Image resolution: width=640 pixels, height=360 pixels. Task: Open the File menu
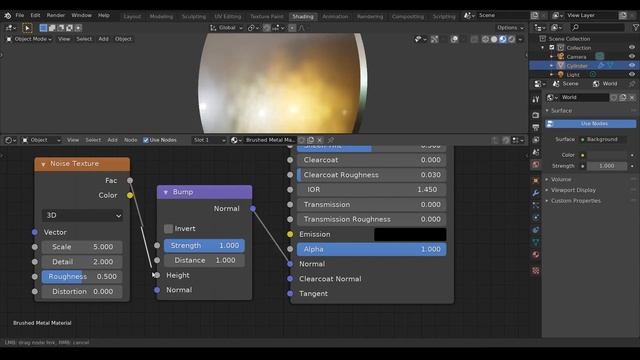point(20,16)
